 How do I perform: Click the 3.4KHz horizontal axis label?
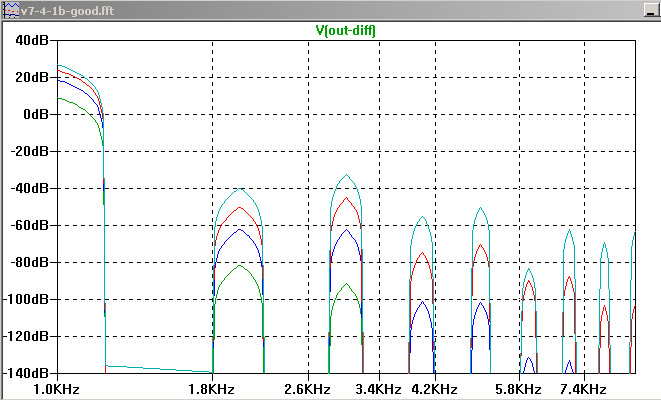tap(378, 389)
